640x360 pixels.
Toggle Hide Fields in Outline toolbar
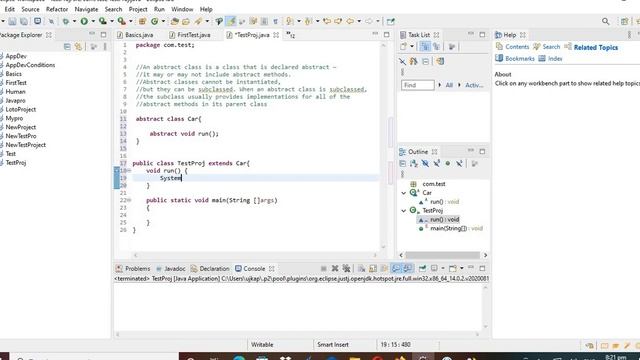(x=425, y=164)
